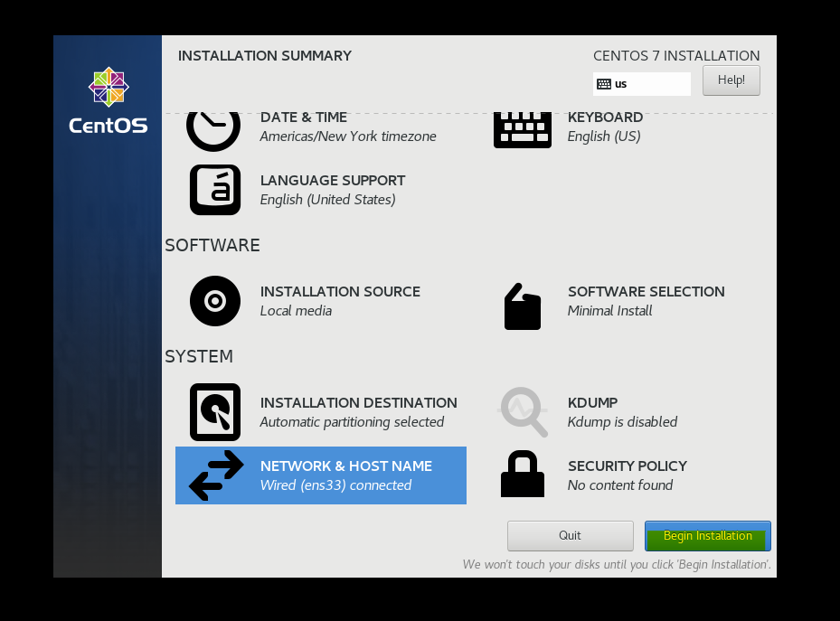Open the Kdump magnifier icon

[524, 411]
